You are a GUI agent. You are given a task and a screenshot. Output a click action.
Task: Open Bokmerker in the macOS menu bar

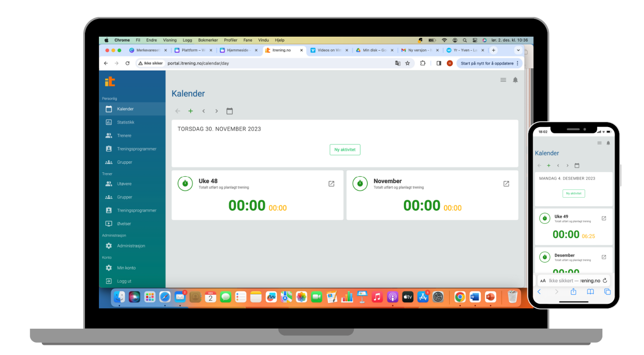click(208, 40)
